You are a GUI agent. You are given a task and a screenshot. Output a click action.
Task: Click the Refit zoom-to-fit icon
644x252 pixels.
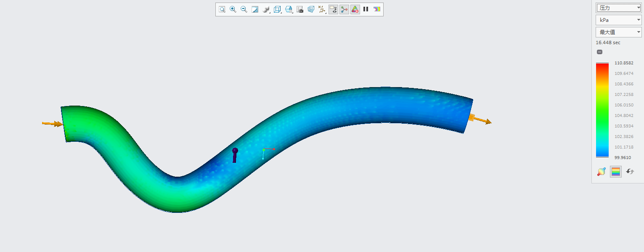coord(222,9)
